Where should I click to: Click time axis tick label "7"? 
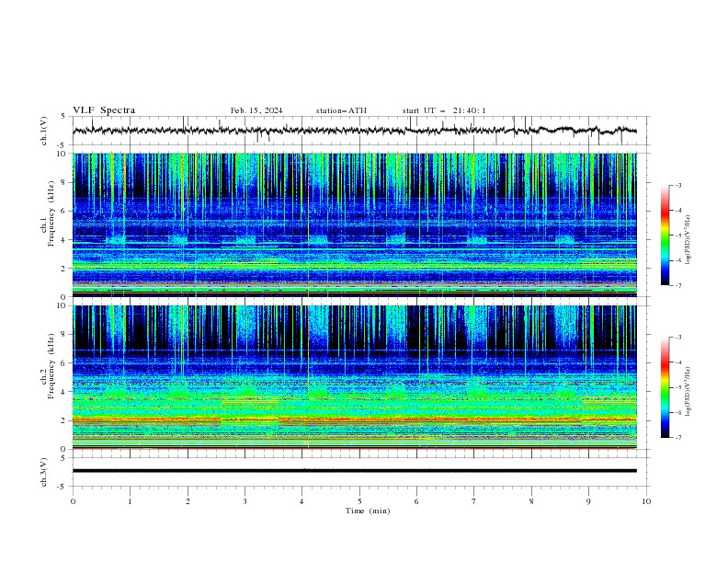(474, 501)
